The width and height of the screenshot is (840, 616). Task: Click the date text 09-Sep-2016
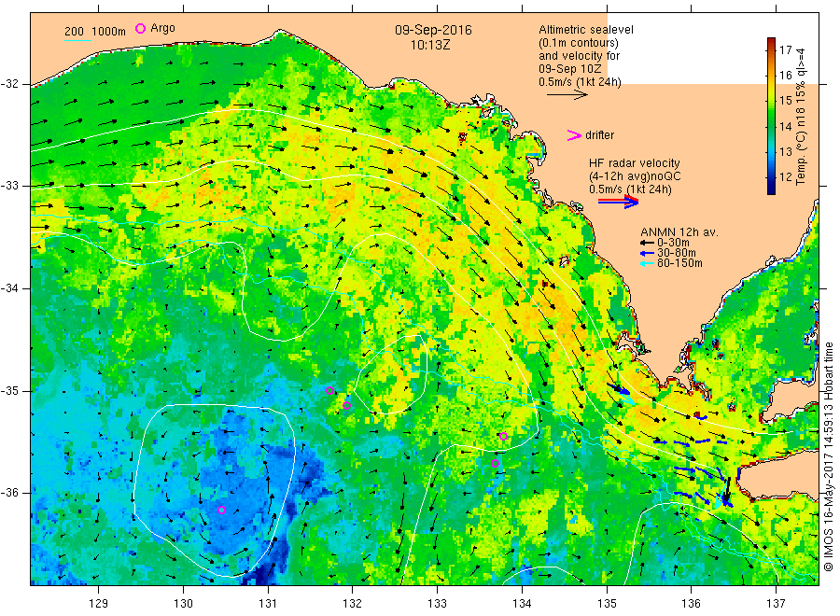click(433, 30)
